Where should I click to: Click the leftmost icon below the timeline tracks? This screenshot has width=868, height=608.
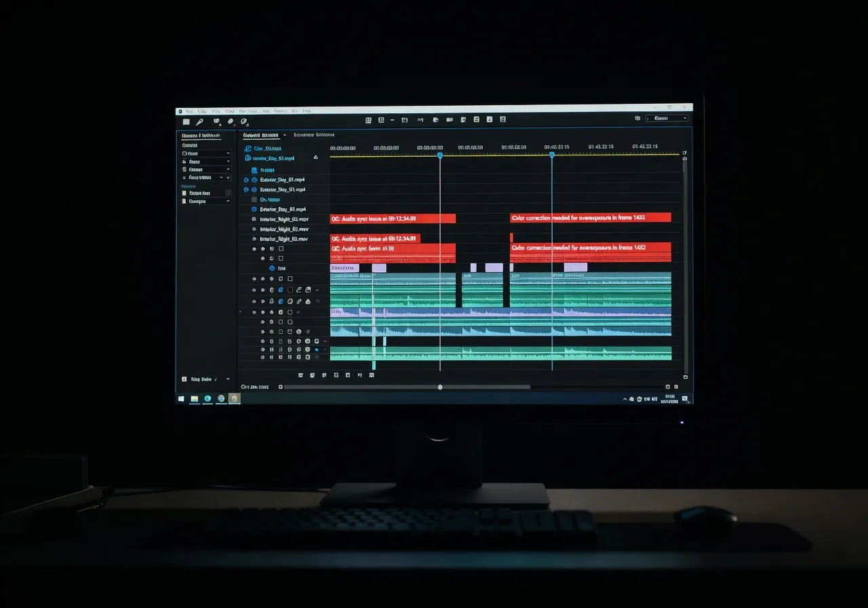(300, 375)
